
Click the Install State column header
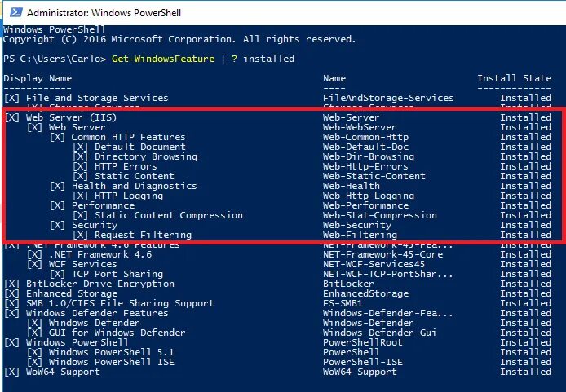point(514,78)
